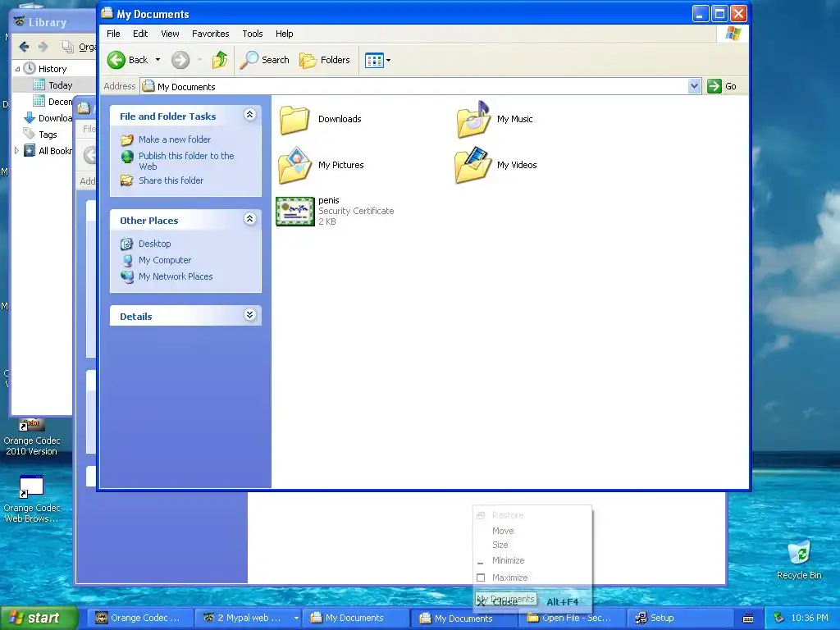Open the Tools menu

click(253, 34)
